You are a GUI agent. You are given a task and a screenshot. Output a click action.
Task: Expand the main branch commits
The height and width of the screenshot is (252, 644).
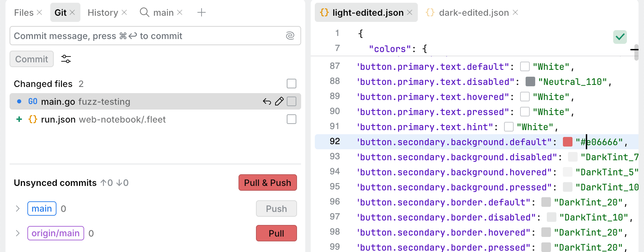click(18, 209)
